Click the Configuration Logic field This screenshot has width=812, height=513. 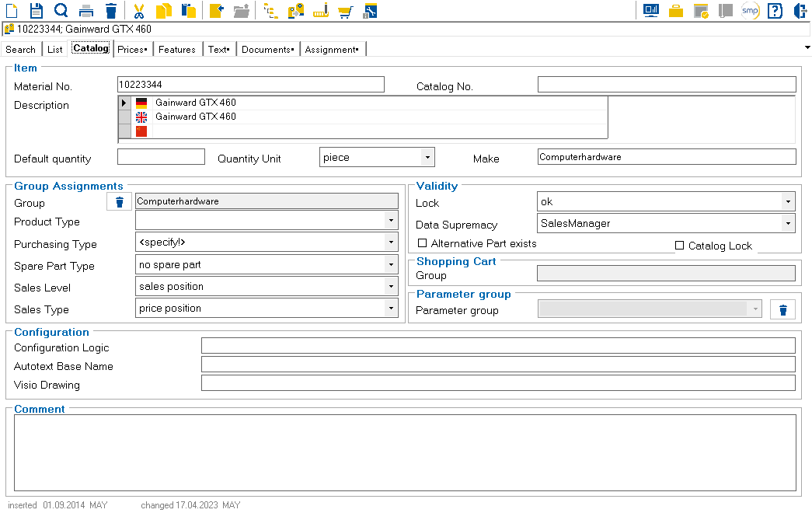coord(498,346)
